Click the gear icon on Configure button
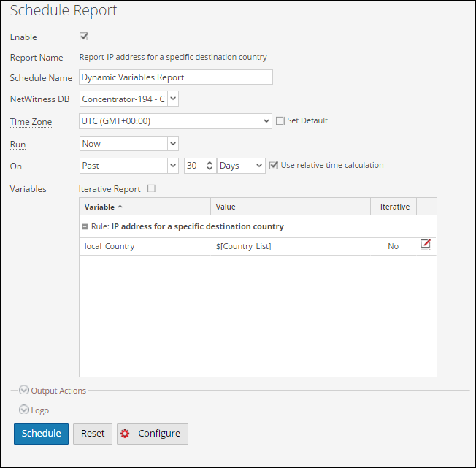The image size is (476, 468). point(125,434)
